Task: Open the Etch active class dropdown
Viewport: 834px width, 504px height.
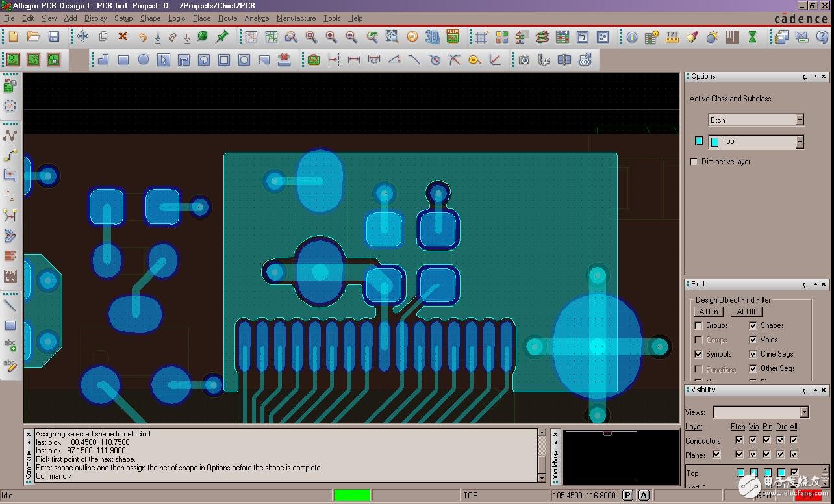Action: [800, 120]
